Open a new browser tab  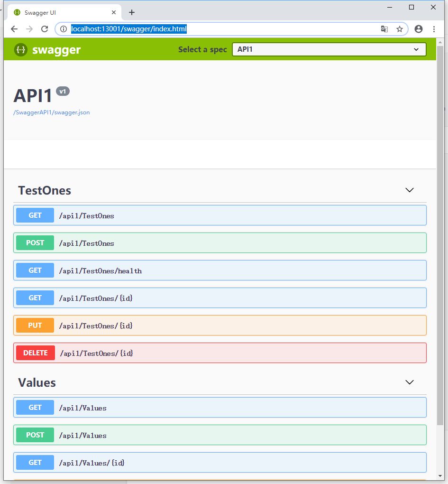coord(132,12)
